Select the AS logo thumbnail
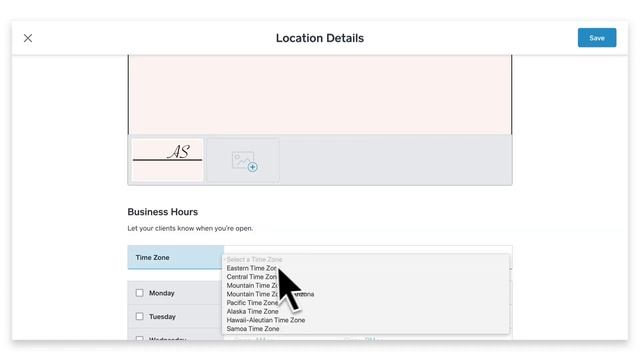640x360 pixels. tap(167, 160)
